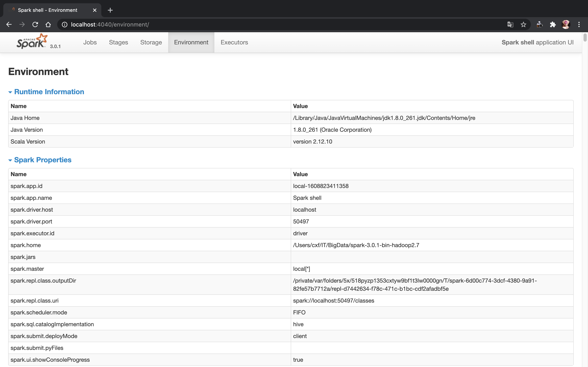Click the user profile avatar
The height and width of the screenshot is (367, 588).
pyautogui.click(x=566, y=24)
